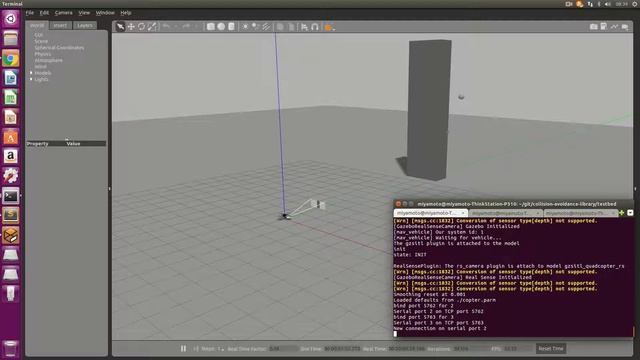Open LibreOffice Writer from launcher

pos(11,78)
